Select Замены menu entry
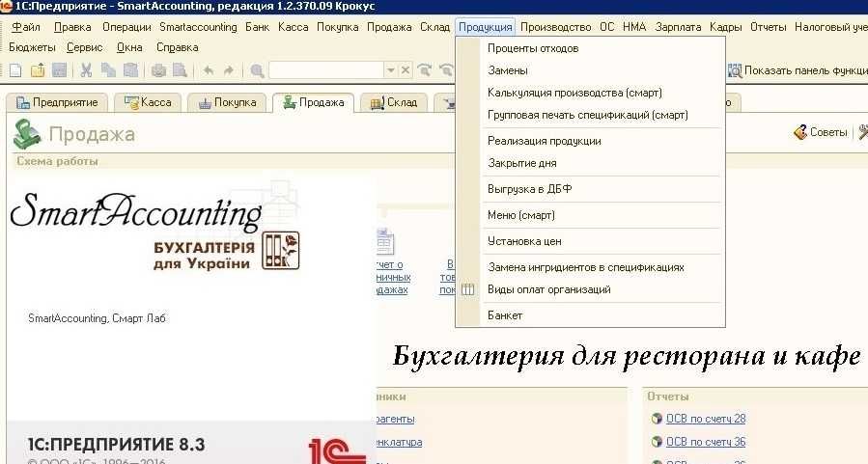 (602, 70)
